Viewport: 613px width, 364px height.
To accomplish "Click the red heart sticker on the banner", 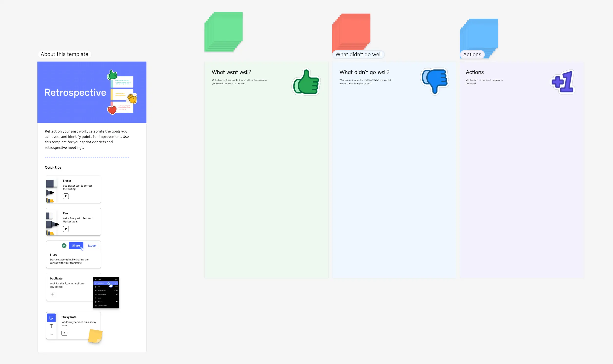I will (112, 110).
